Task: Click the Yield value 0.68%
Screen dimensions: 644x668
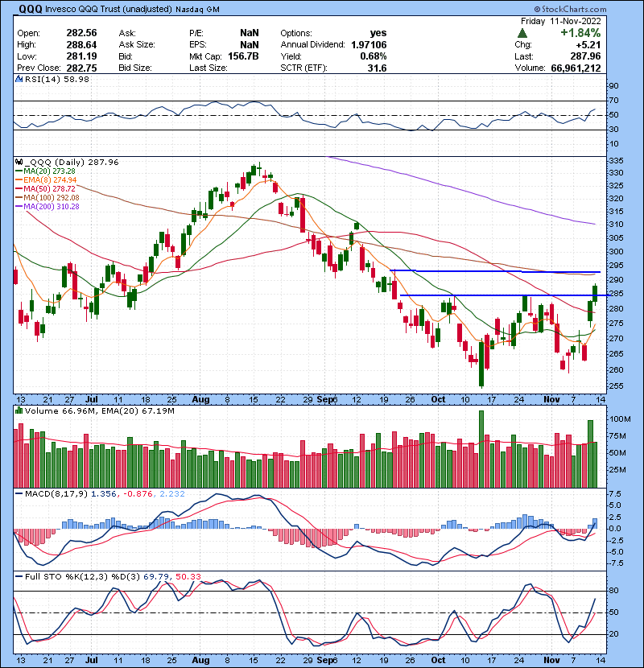Action: [x=374, y=56]
